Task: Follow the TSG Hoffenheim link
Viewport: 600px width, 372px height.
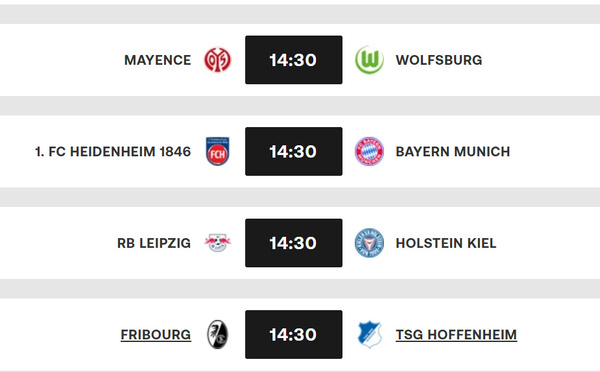Action: (456, 335)
